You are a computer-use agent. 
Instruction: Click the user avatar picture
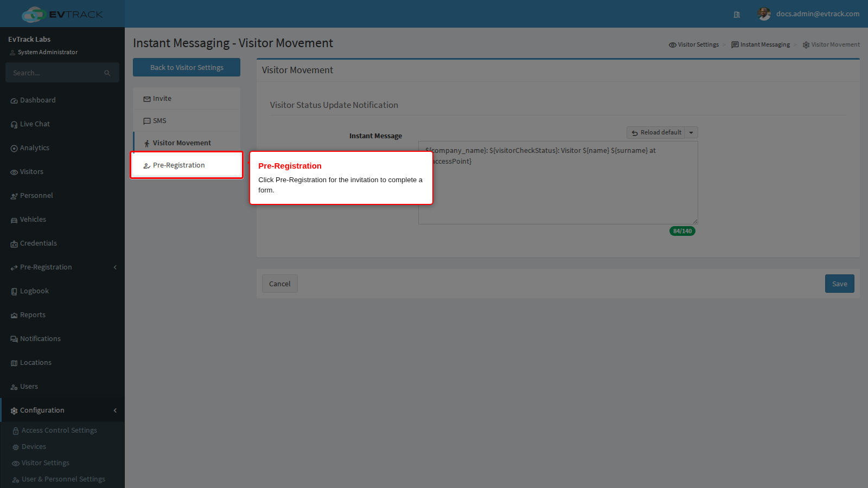click(764, 14)
